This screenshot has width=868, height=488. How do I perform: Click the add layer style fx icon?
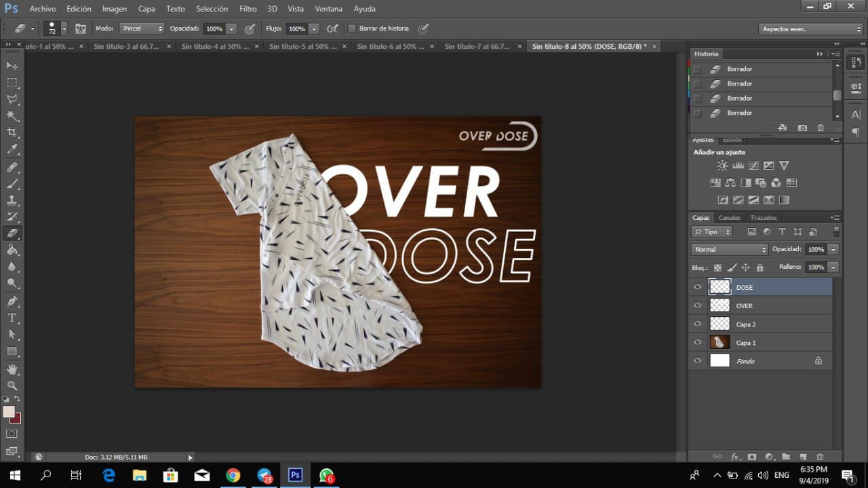coord(734,457)
